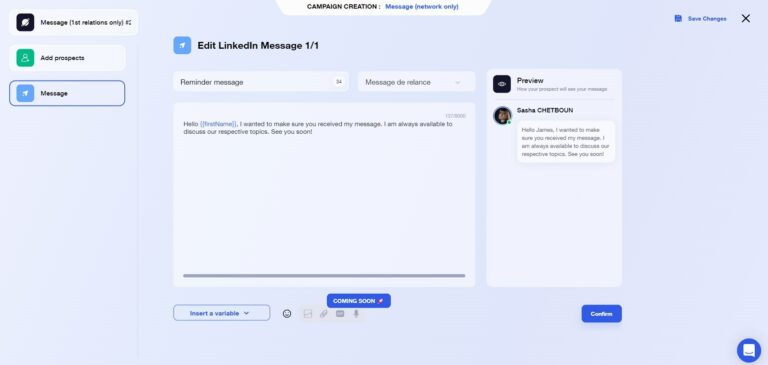
Task: Click the image attachment icon
Action: pos(308,314)
